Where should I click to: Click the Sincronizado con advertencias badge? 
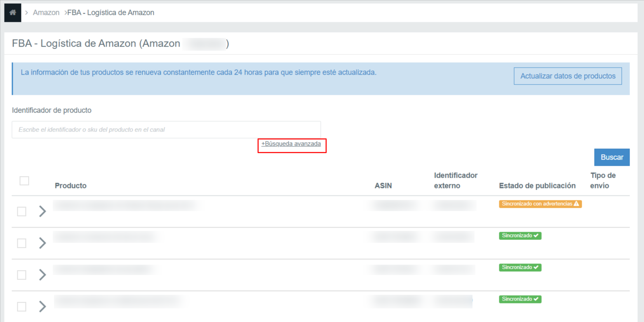540,204
